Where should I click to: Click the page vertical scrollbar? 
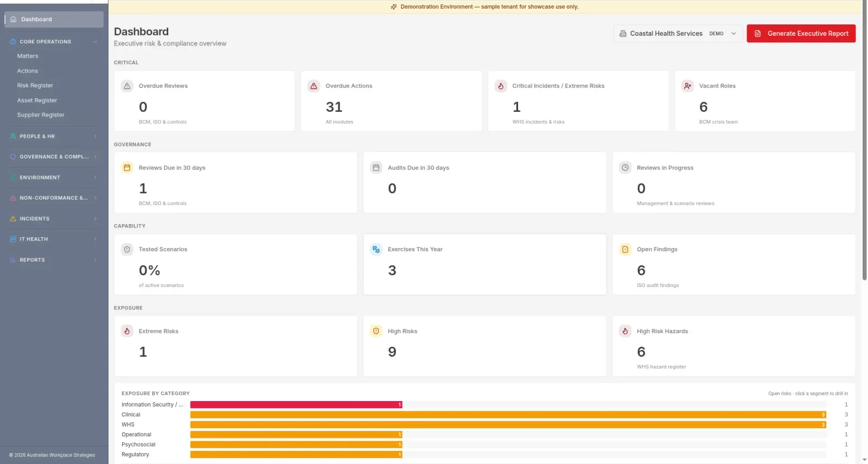pyautogui.click(x=865, y=141)
